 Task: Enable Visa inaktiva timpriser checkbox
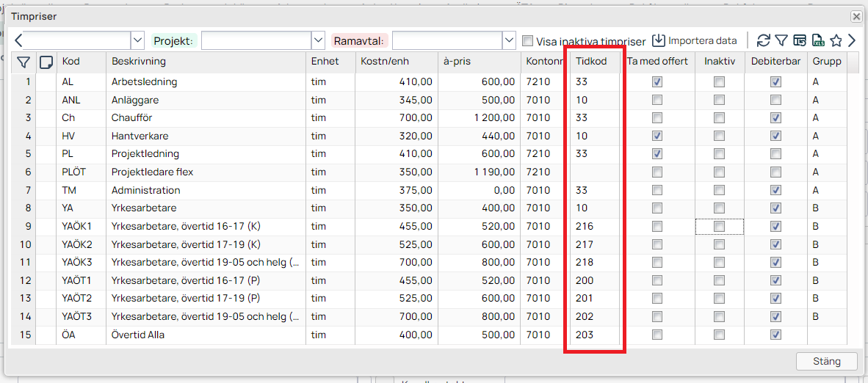[527, 41]
